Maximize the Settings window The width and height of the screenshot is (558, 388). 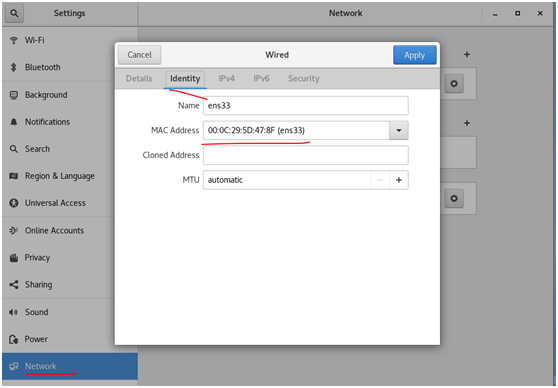517,14
